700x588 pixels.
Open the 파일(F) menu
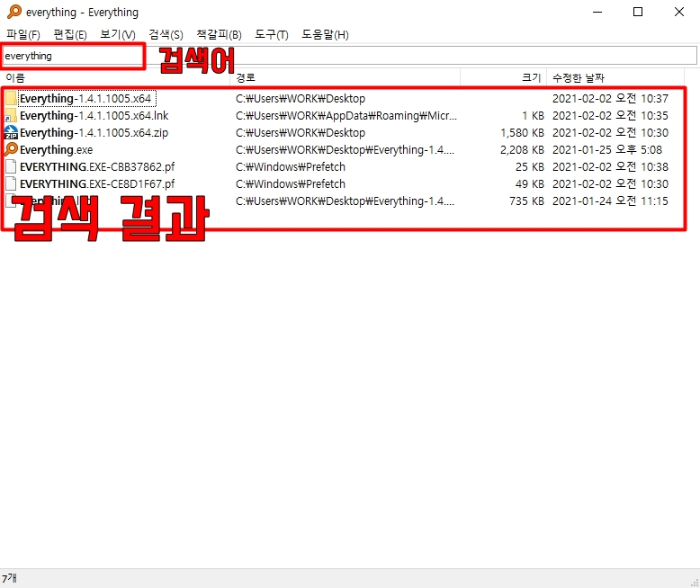point(23,35)
